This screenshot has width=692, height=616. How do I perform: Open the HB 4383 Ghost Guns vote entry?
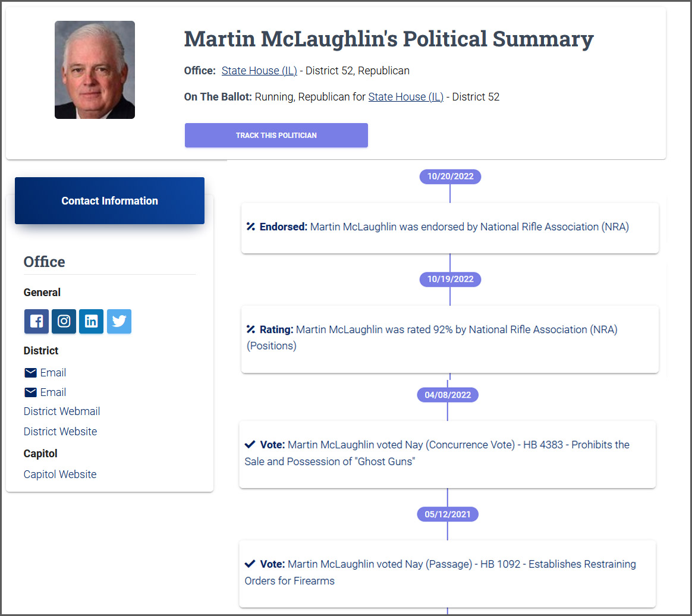point(437,452)
